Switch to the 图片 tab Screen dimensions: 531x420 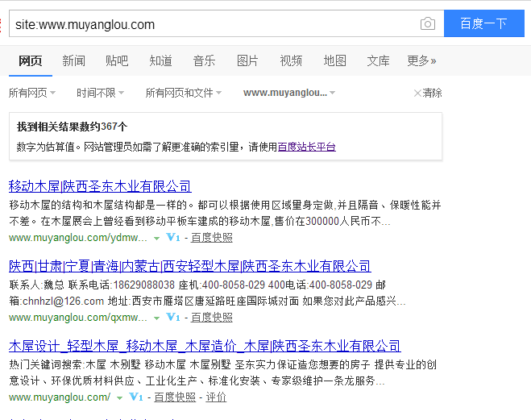pos(247,60)
